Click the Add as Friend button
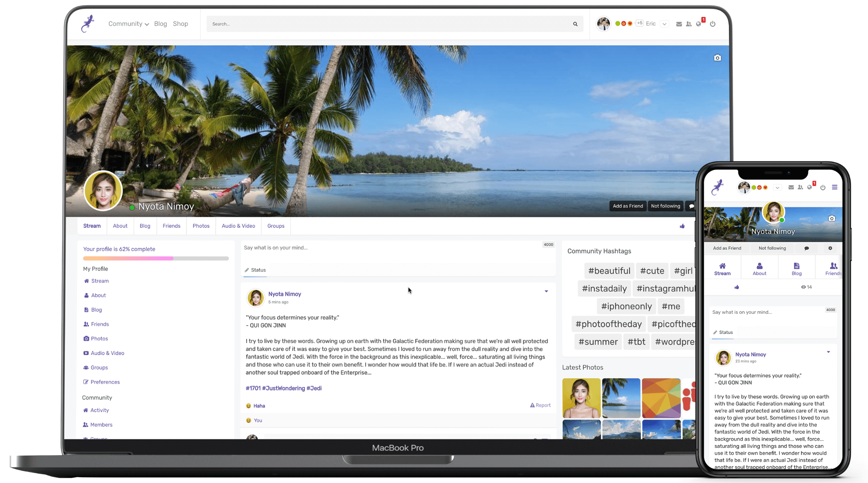This screenshot has width=868, height=483. tap(628, 207)
